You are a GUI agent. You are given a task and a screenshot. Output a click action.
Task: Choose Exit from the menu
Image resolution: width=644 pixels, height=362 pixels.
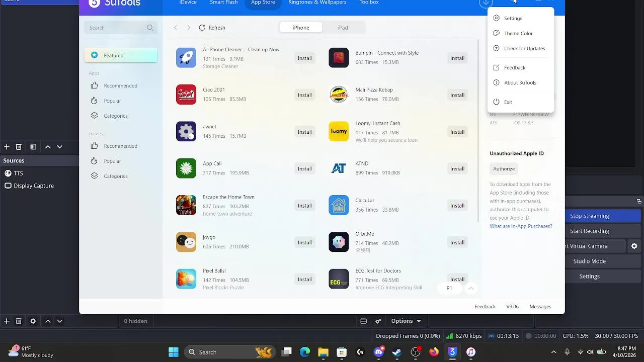coord(521,102)
